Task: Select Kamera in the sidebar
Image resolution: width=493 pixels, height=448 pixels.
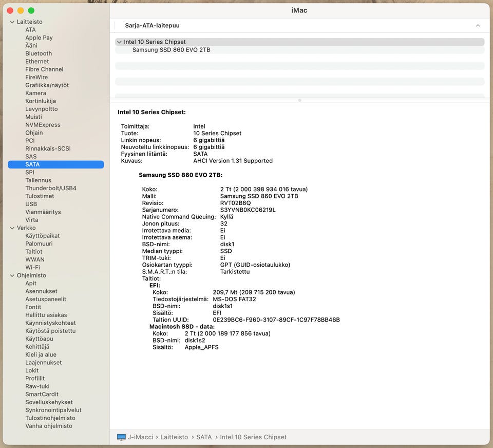Action: 35,93
